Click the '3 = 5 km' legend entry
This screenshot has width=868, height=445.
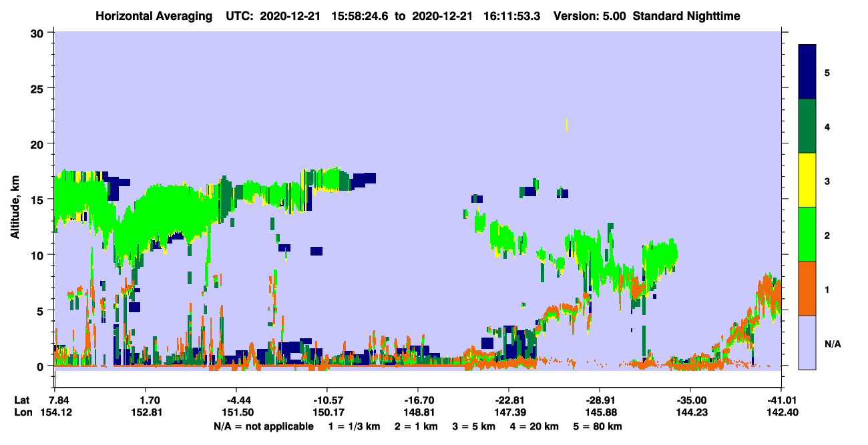pyautogui.click(x=473, y=426)
